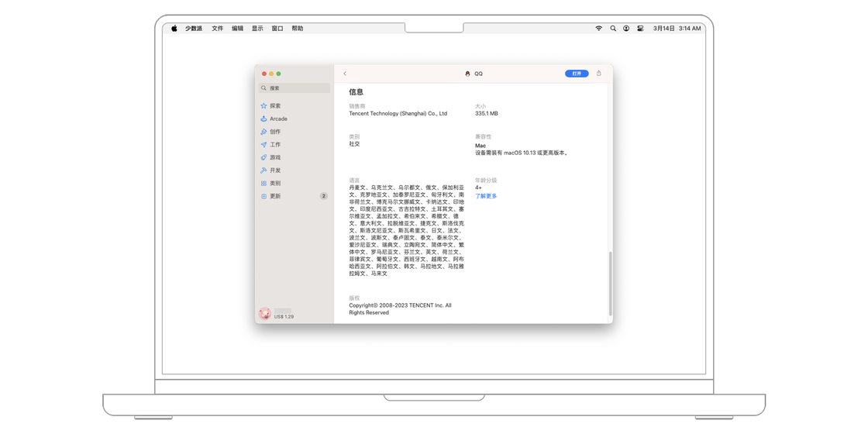This screenshot has width=868, height=434.
Task: Click the hammer icon beside 开发
Action: point(264,170)
